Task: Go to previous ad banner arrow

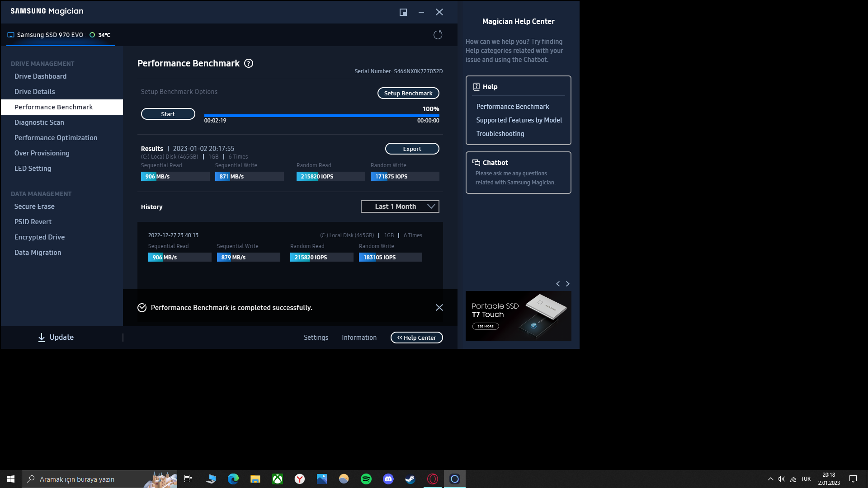Action: (x=558, y=284)
